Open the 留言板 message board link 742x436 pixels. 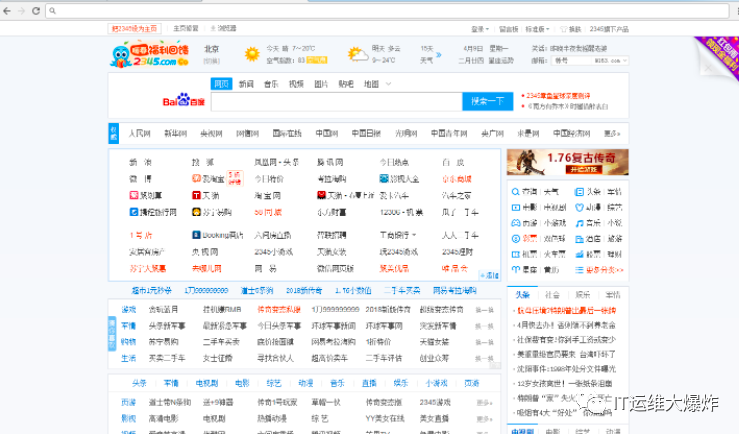(x=509, y=29)
